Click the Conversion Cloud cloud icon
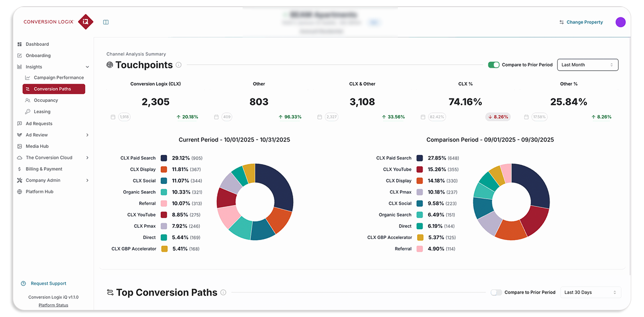Screen dimensions: 644x317 (19, 157)
